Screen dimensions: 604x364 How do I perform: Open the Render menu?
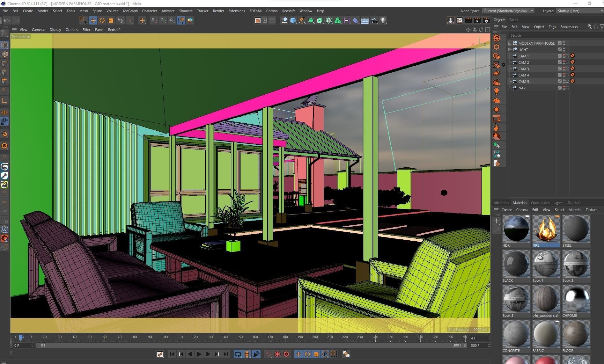(x=218, y=11)
